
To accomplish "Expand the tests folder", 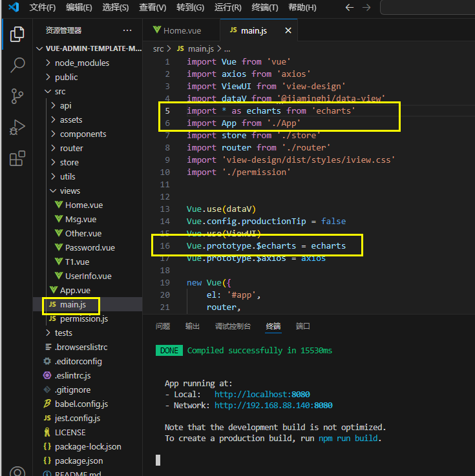I will 88,333.
